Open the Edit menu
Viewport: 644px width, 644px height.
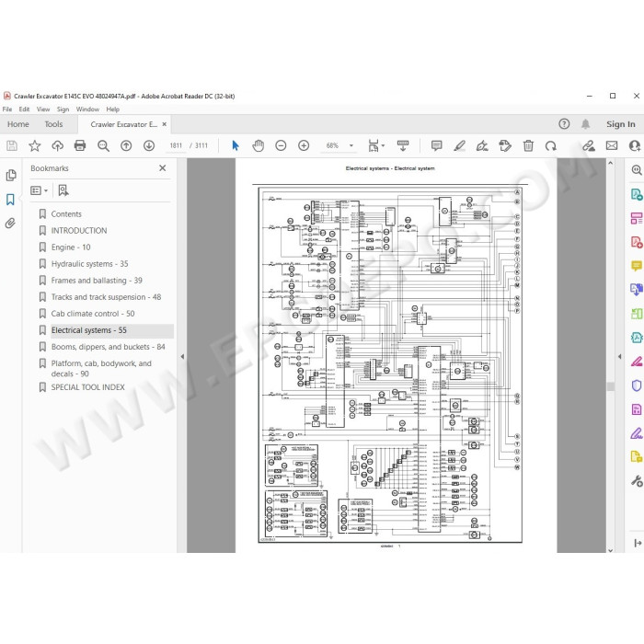tap(24, 109)
